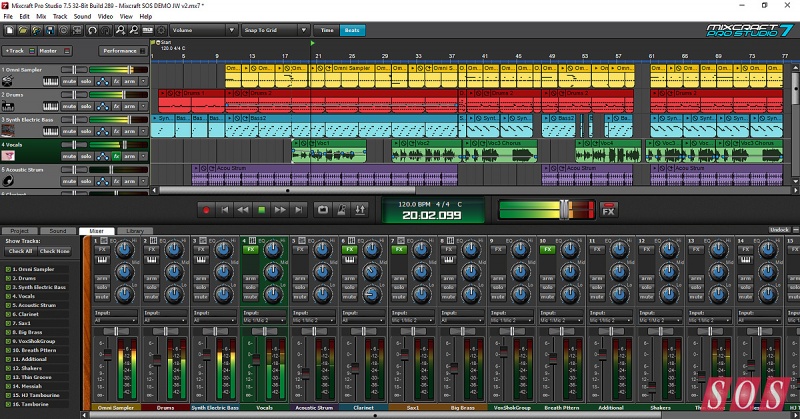The image size is (800, 419).
Task: Redo the last undone action
Action: pos(106,31)
